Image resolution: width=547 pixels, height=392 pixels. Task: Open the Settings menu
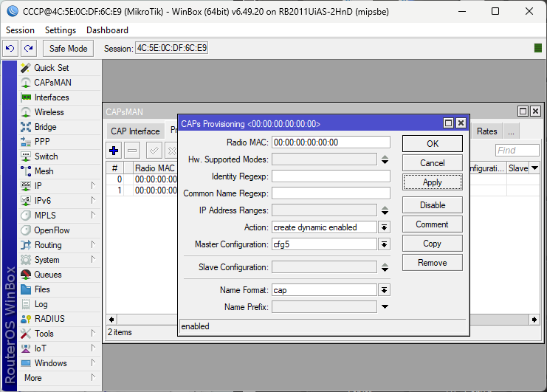coord(61,30)
